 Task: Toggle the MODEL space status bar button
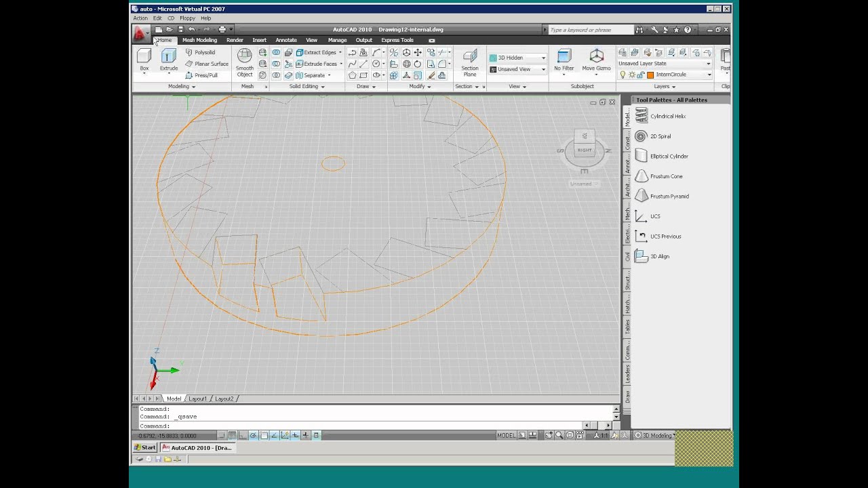click(x=506, y=435)
